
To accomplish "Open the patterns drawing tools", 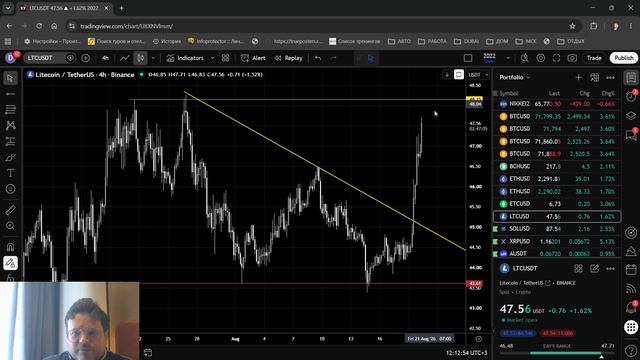I will click(10, 125).
